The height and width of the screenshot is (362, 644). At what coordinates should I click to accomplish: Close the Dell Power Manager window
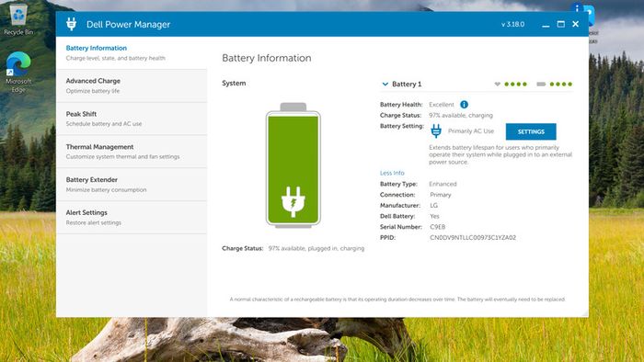click(x=575, y=24)
